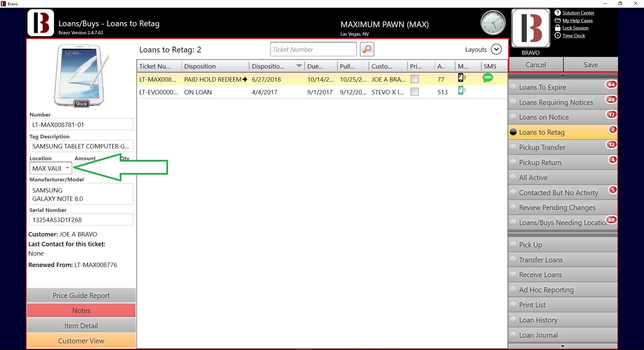Click the 17 badge on Loans on Notice
The height and width of the screenshot is (350, 644).
pyautogui.click(x=611, y=115)
